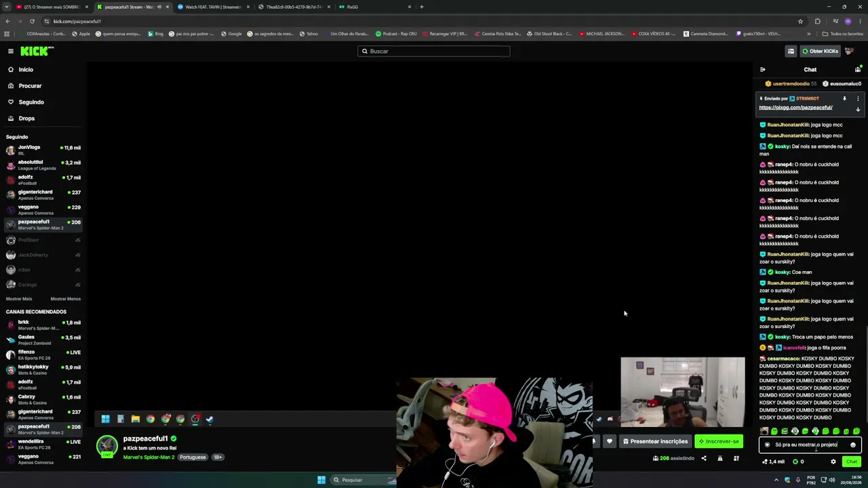Screen dimensions: 868x488
Task: Open the emoji picker in chat input
Action: pos(853,445)
